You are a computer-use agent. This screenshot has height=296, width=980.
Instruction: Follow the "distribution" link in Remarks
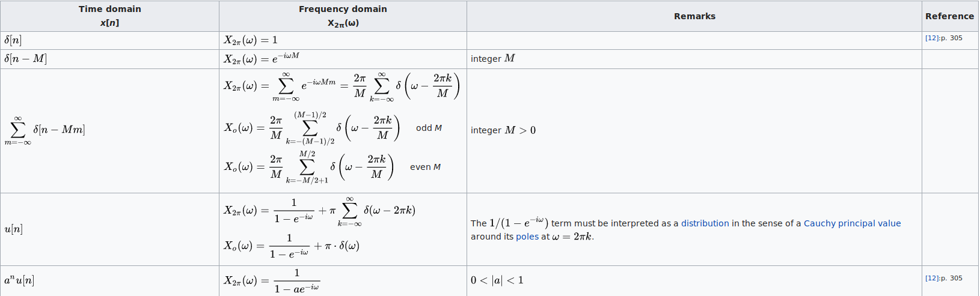(705, 223)
